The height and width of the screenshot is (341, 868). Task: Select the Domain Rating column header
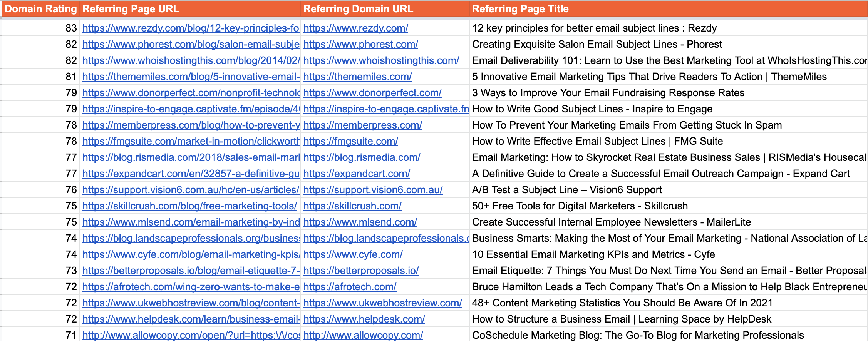[40, 9]
